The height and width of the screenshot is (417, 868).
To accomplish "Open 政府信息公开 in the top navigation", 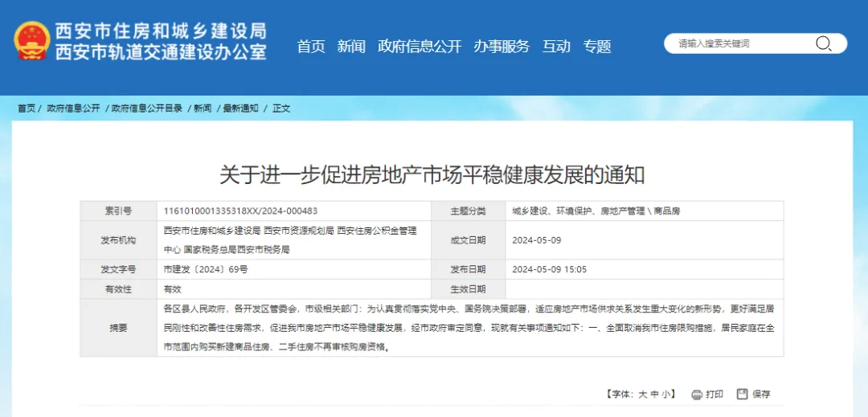I will point(420,47).
